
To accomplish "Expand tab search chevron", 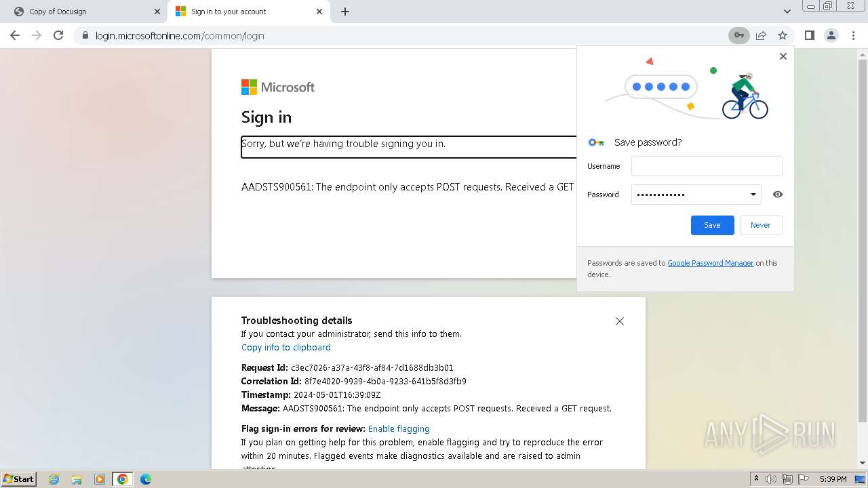I will click(787, 12).
